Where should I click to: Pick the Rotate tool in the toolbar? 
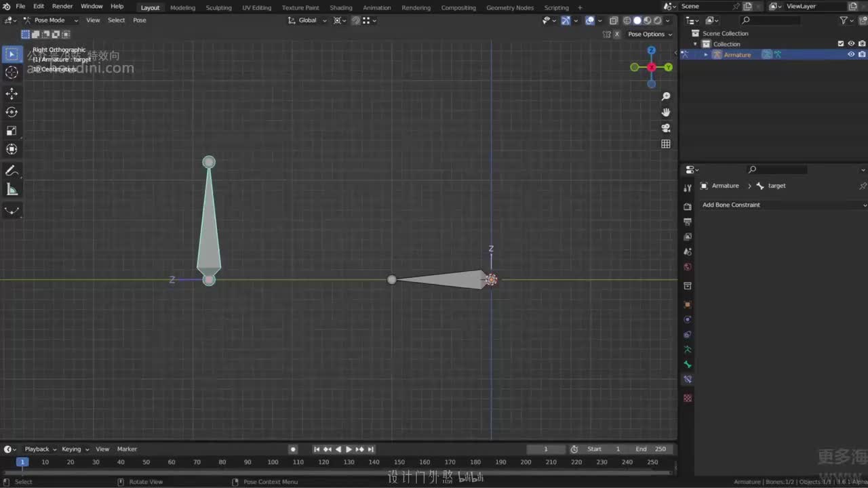pyautogui.click(x=12, y=112)
